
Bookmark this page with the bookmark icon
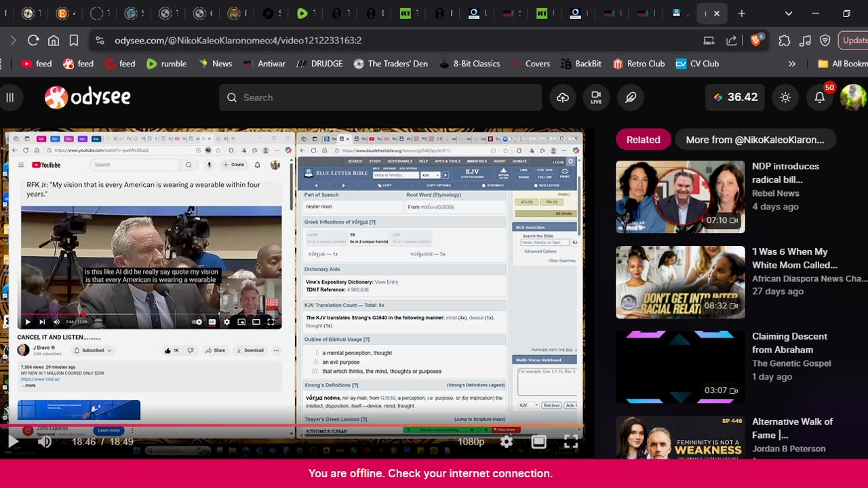74,41
